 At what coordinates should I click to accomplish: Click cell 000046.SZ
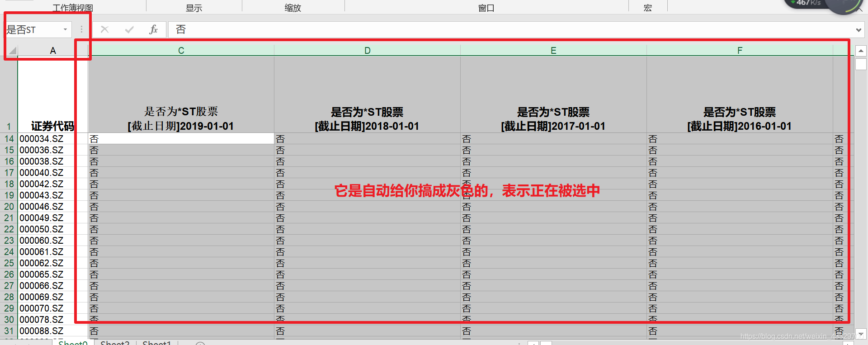point(53,206)
